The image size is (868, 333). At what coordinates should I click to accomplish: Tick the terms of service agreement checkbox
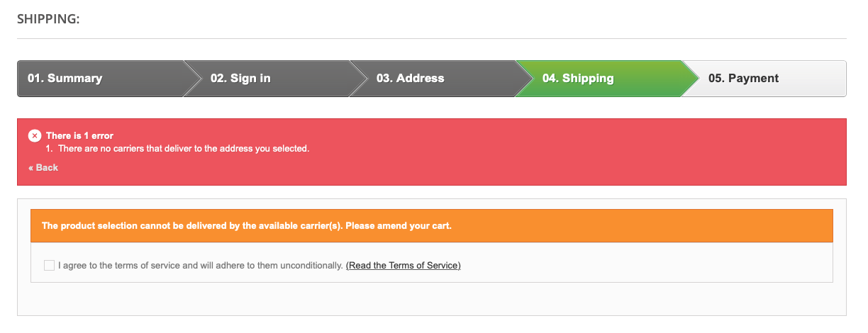coord(49,265)
